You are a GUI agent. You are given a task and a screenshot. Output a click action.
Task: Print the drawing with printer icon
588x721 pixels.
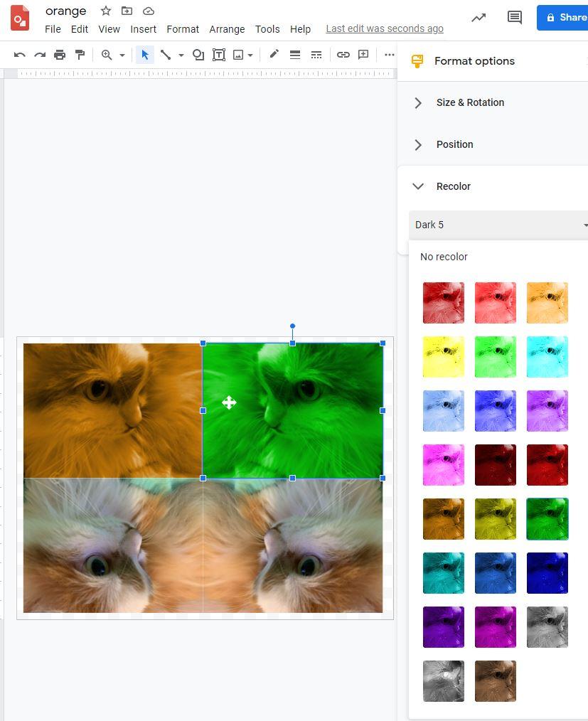60,55
